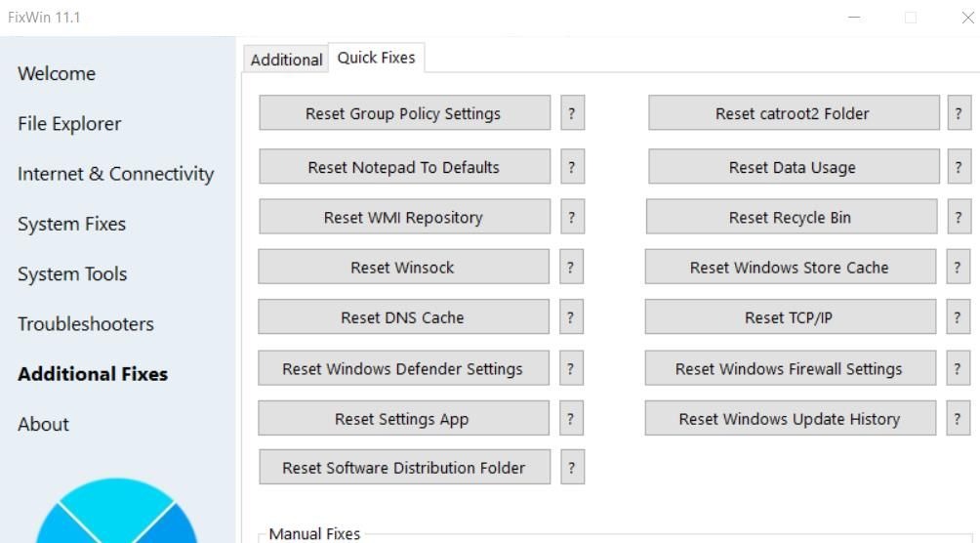
Task: Select the Quick Fixes tab
Action: pos(376,58)
